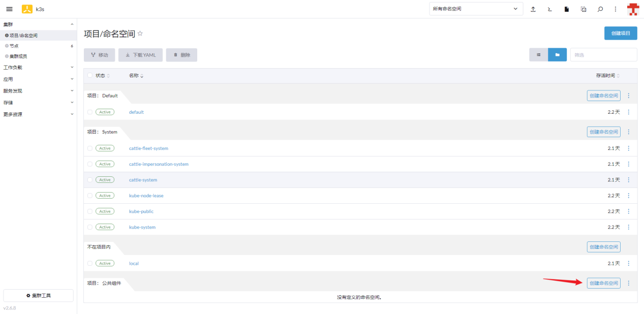Image resolution: width=644 pixels, height=314 pixels.
Task: Open the 所有命名空间 namespace dropdown
Action: (x=476, y=9)
